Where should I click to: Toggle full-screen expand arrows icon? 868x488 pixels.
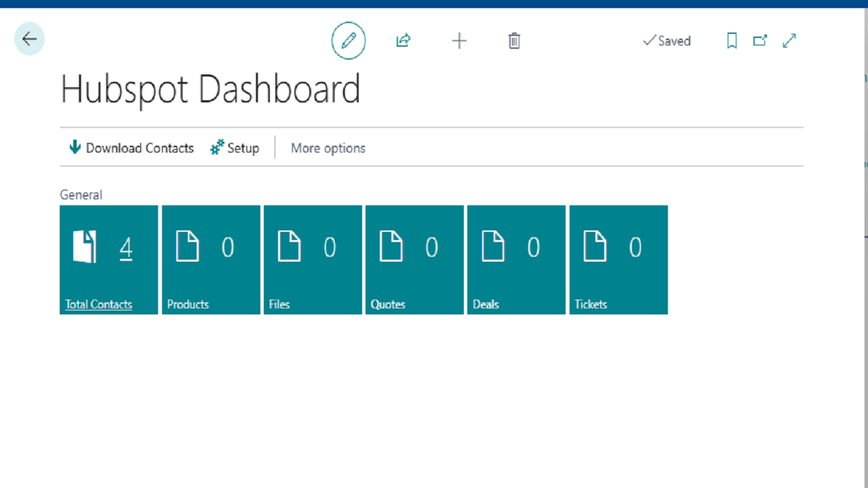tap(789, 41)
